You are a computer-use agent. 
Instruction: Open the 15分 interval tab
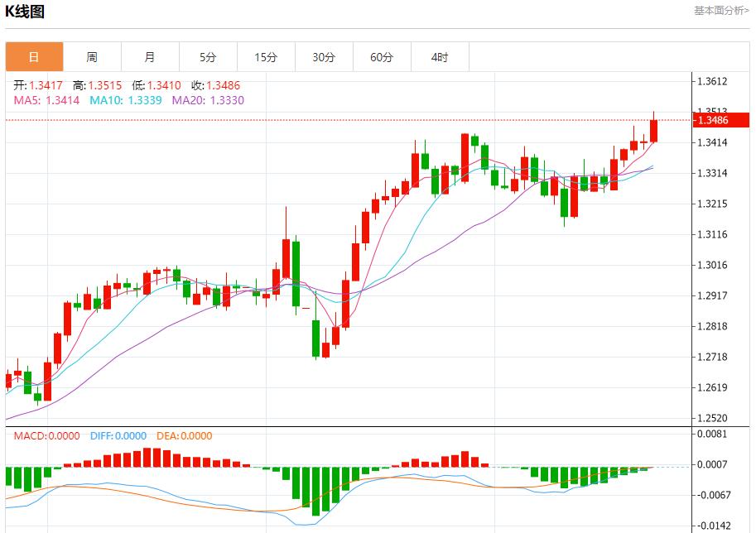pyautogui.click(x=266, y=57)
